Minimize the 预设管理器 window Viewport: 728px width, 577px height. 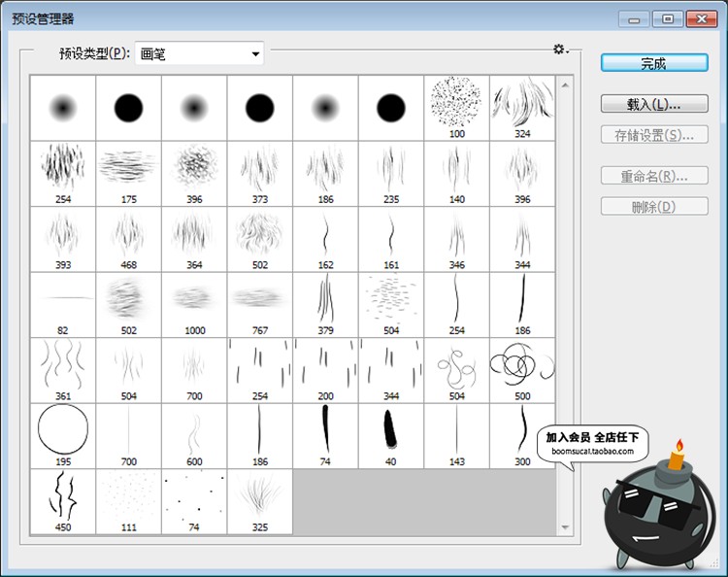coord(634,19)
